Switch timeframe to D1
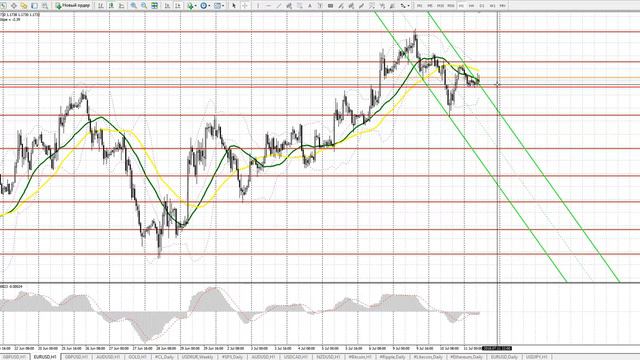The image size is (640, 360). [x=482, y=6]
